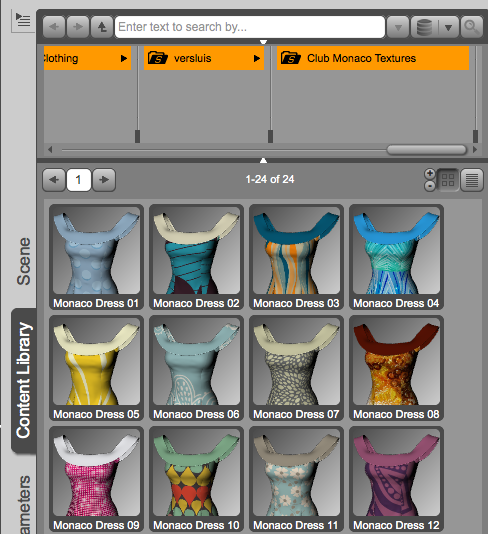Image resolution: width=488 pixels, height=534 pixels.
Task: Select the Club Monaco Textures folder
Action: coord(373,58)
